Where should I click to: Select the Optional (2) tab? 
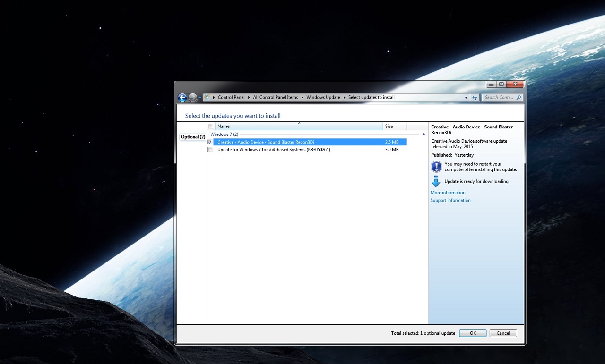tap(193, 137)
